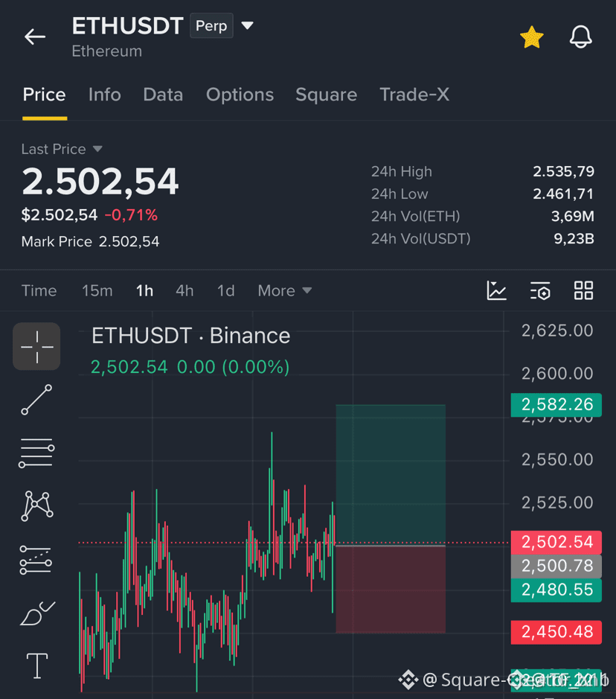Select the projection forecast position tool

[36, 560]
